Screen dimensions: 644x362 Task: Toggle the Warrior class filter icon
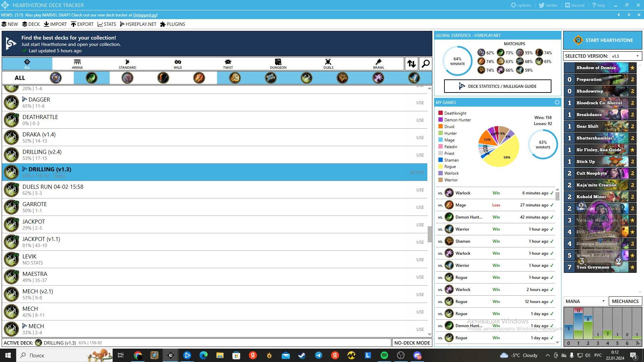click(x=414, y=78)
